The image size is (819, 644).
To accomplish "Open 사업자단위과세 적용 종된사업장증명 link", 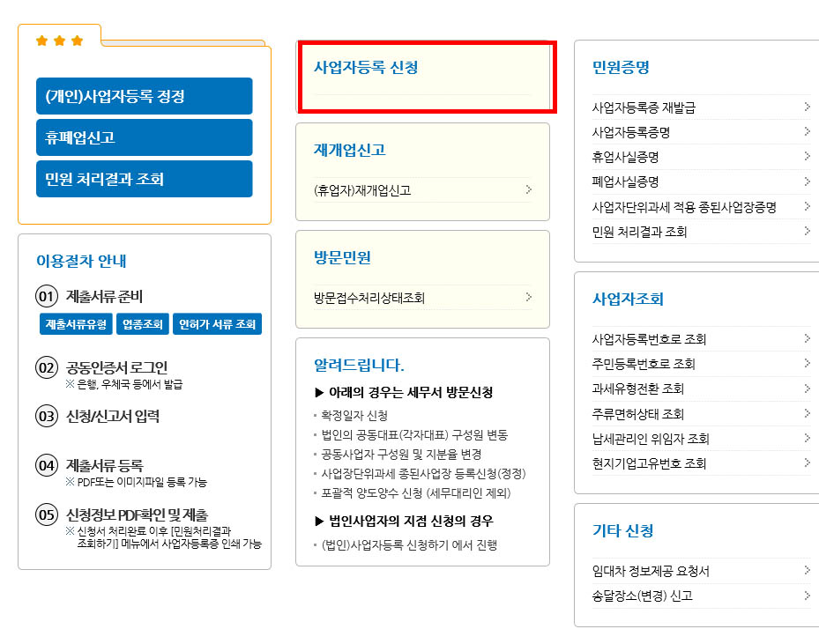I will point(684,207).
